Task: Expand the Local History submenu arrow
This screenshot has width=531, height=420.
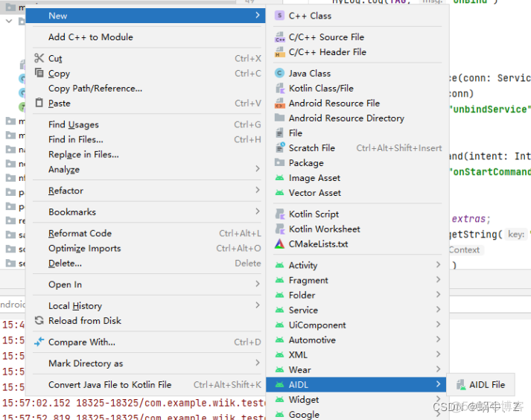Action: 258,306
